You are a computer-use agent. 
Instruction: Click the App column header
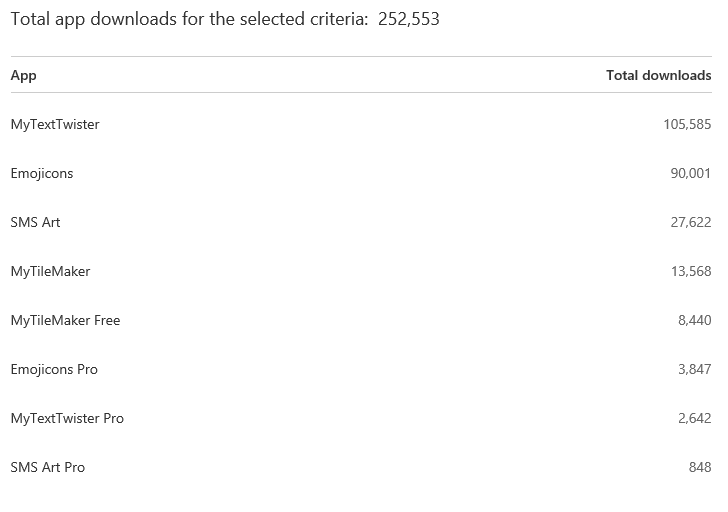(23, 75)
